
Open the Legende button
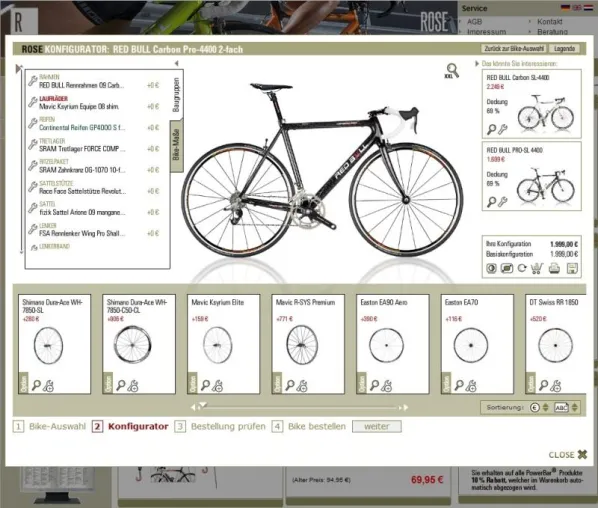(564, 49)
